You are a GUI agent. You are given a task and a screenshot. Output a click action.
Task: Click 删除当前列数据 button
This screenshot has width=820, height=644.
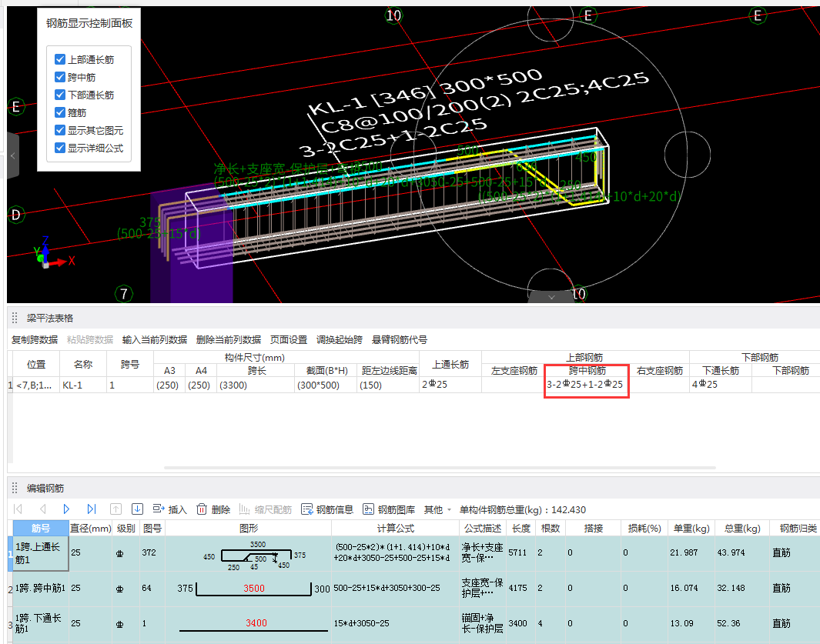229,340
